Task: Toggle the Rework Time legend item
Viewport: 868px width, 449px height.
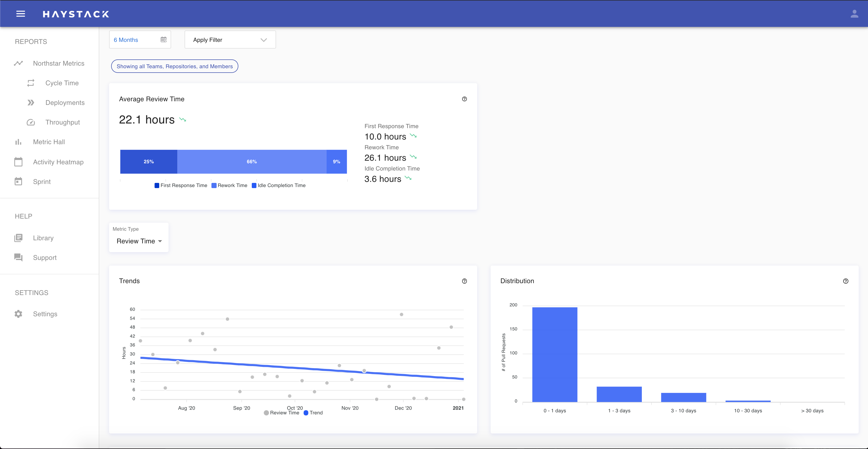Action: click(x=229, y=185)
